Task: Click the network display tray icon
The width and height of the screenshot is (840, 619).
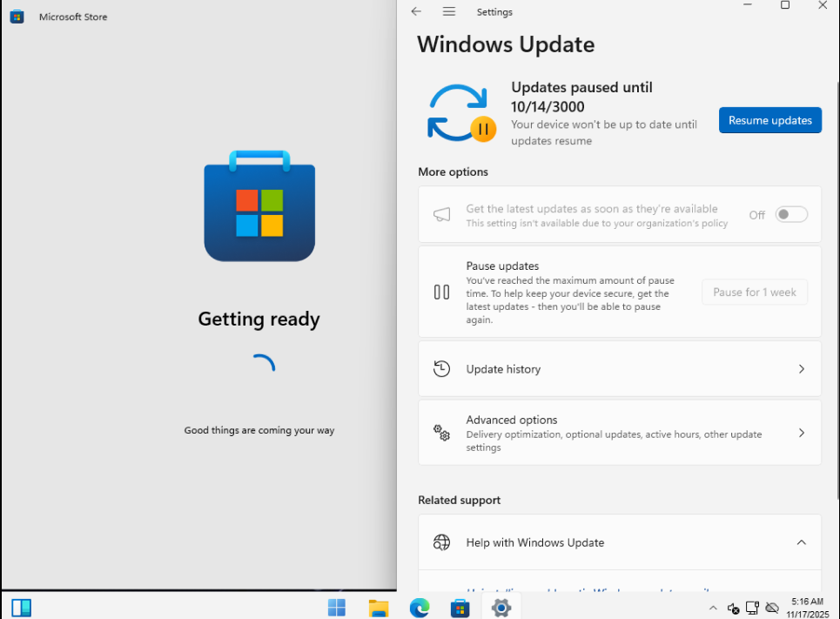Action: 752,608
